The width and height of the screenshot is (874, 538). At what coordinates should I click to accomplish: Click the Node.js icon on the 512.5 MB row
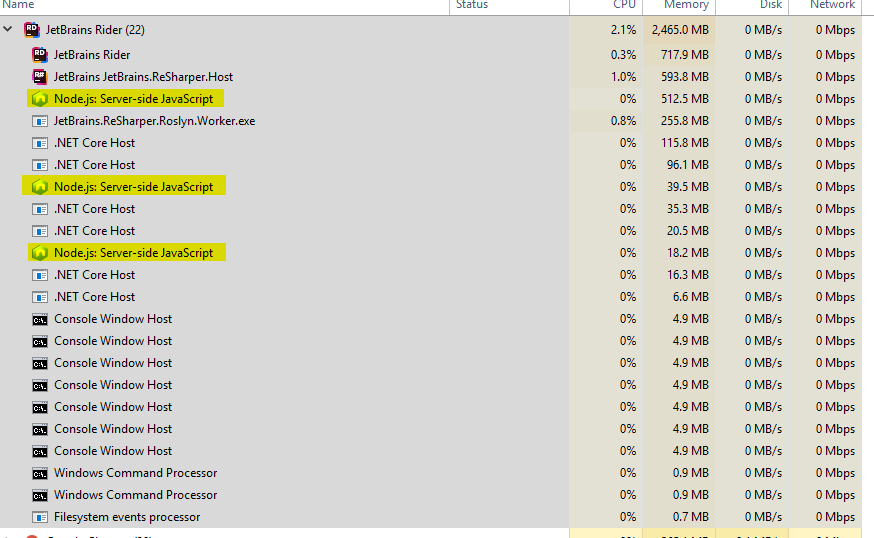pyautogui.click(x=40, y=99)
